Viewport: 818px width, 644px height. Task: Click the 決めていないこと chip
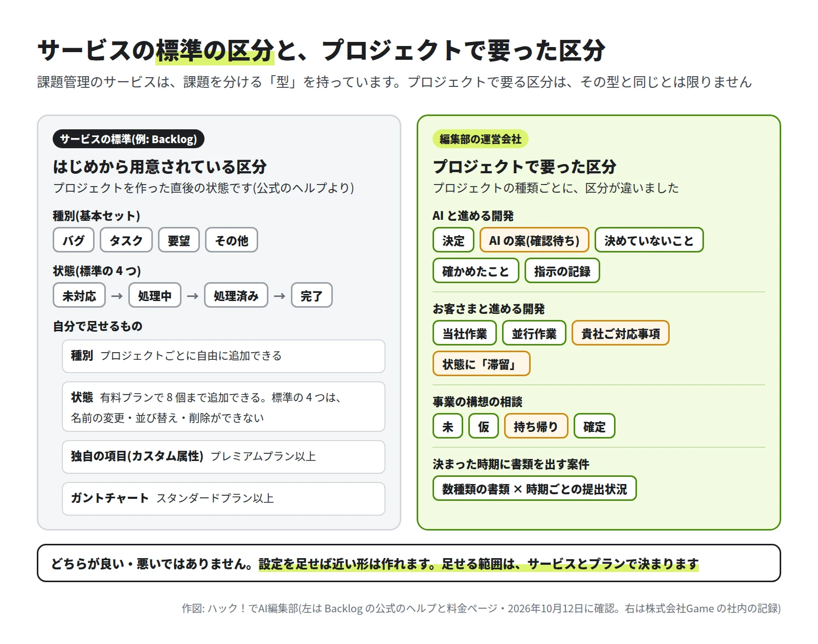tap(649, 240)
